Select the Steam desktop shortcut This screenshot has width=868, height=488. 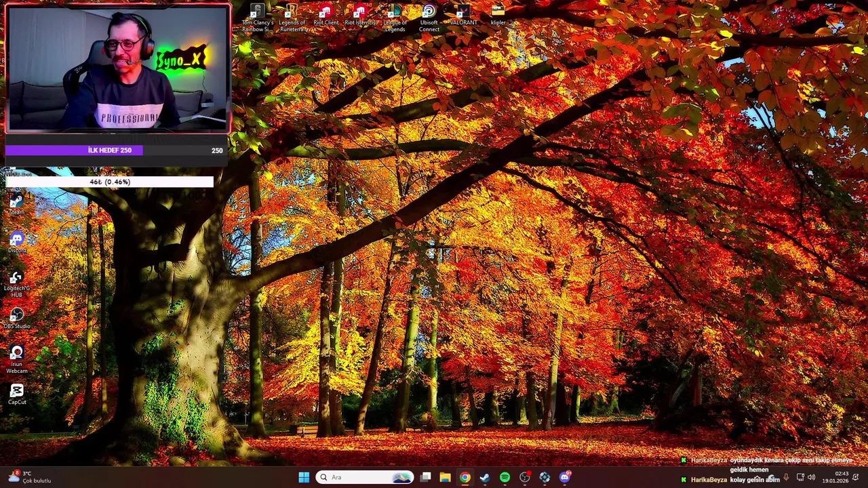coord(17,203)
